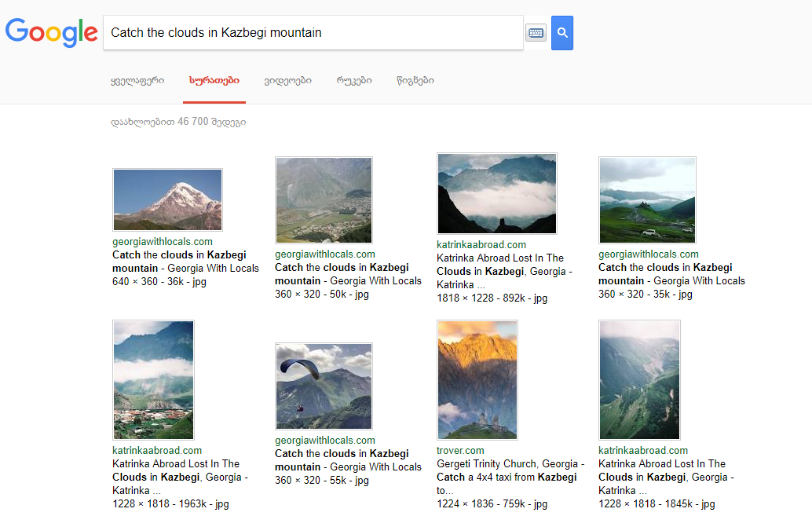
Task: Open the tall village under clouds thumbnail
Action: pos(153,380)
